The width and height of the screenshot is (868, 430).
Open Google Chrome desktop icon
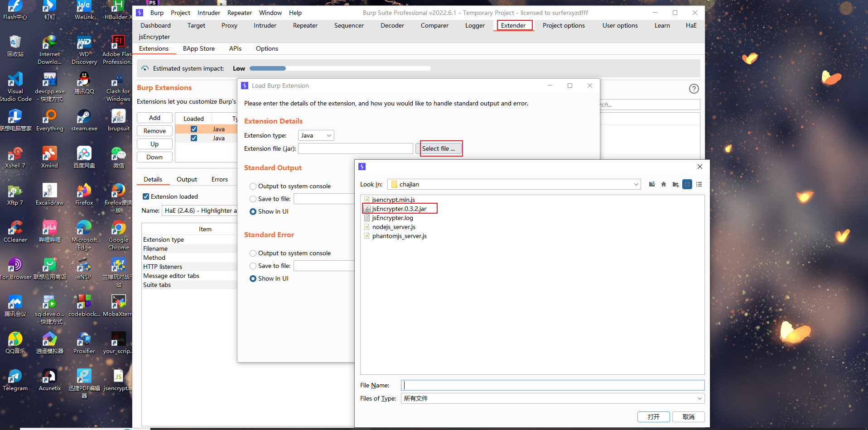(119, 236)
